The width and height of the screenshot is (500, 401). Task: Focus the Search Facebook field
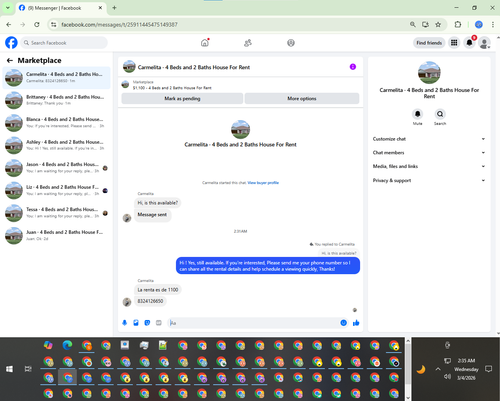(64, 43)
